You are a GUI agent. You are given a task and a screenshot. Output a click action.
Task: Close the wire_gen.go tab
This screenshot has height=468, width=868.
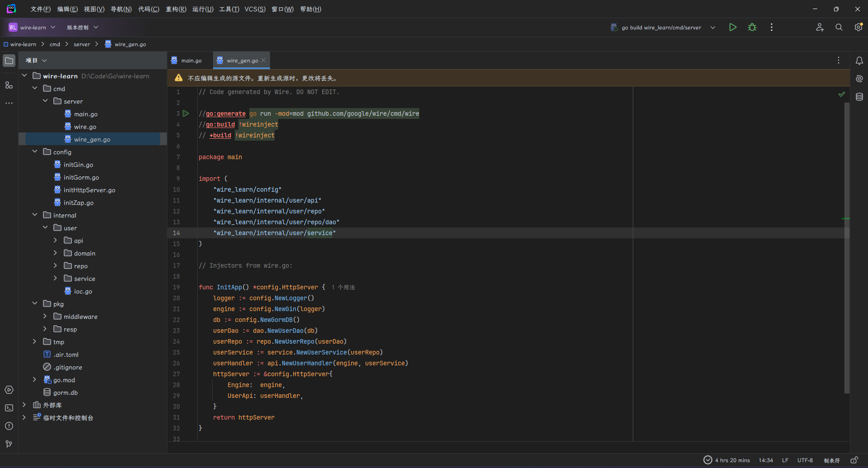coord(263,60)
